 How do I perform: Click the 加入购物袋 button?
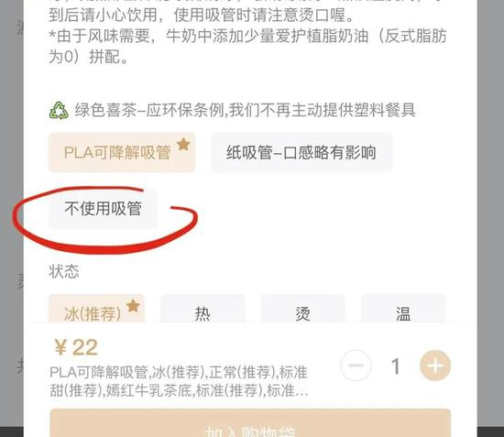(250, 423)
